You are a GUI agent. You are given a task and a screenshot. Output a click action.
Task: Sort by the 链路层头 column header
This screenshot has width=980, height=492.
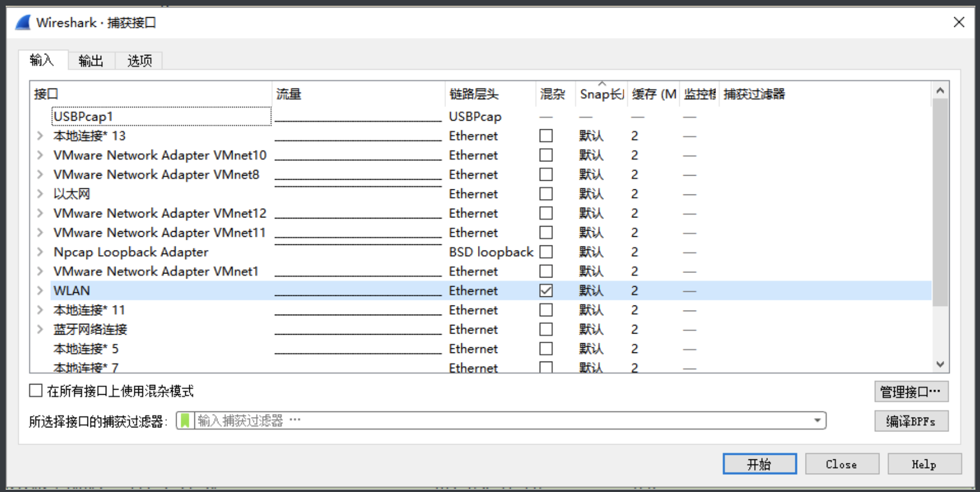click(491, 94)
